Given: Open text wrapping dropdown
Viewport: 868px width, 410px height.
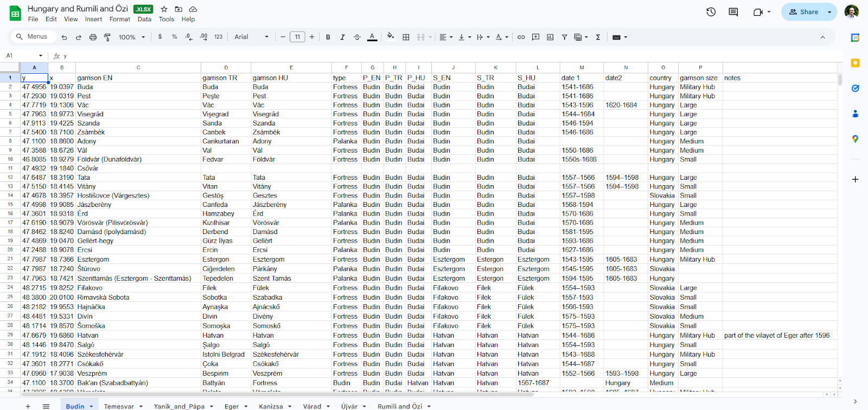Looking at the screenshot, I should point(483,37).
